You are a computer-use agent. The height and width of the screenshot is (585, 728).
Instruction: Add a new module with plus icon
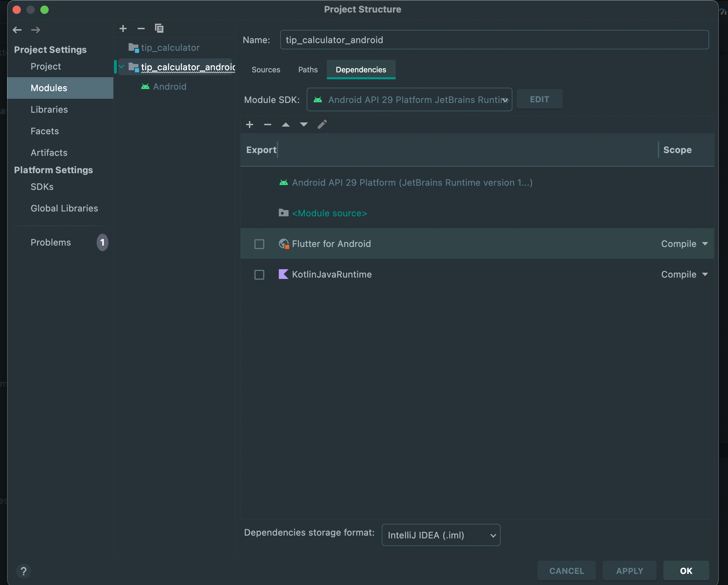pos(123,29)
